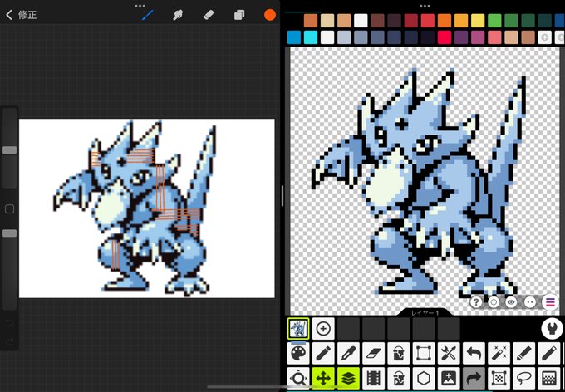
Task: Toggle the highlighted layers button
Action: pyautogui.click(x=348, y=379)
